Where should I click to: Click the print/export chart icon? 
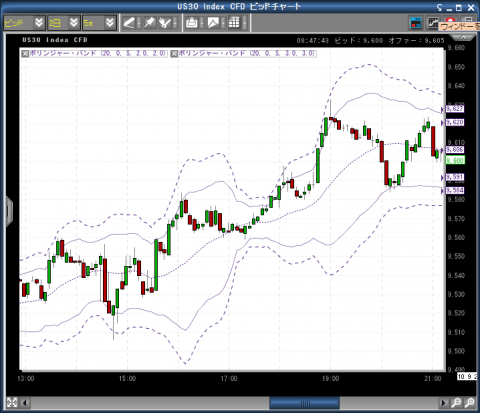192,23
